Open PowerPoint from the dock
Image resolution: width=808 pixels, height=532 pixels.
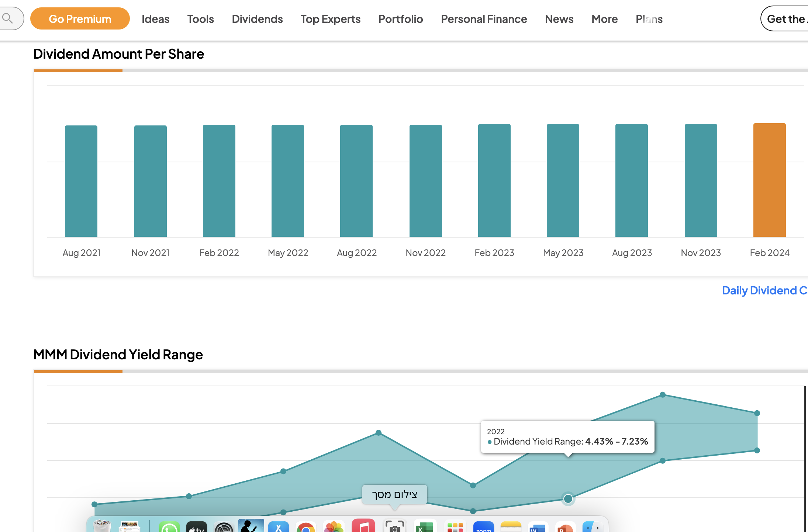[565, 527]
